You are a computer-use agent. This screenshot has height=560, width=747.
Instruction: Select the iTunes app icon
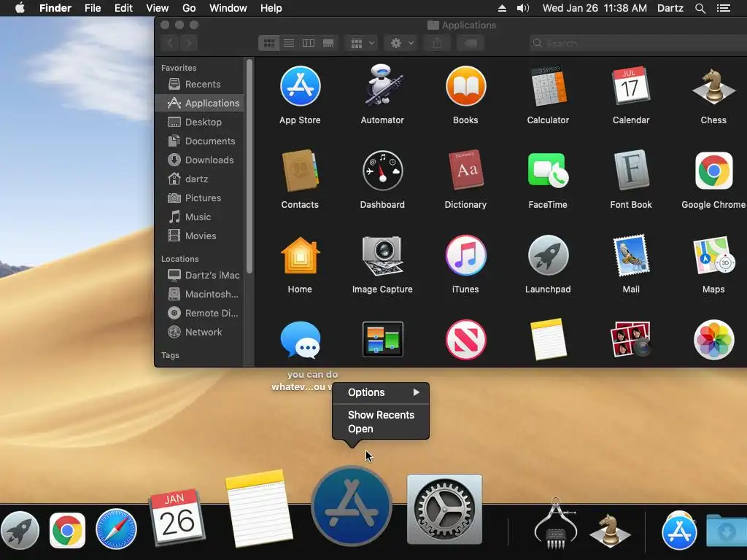tap(465, 255)
